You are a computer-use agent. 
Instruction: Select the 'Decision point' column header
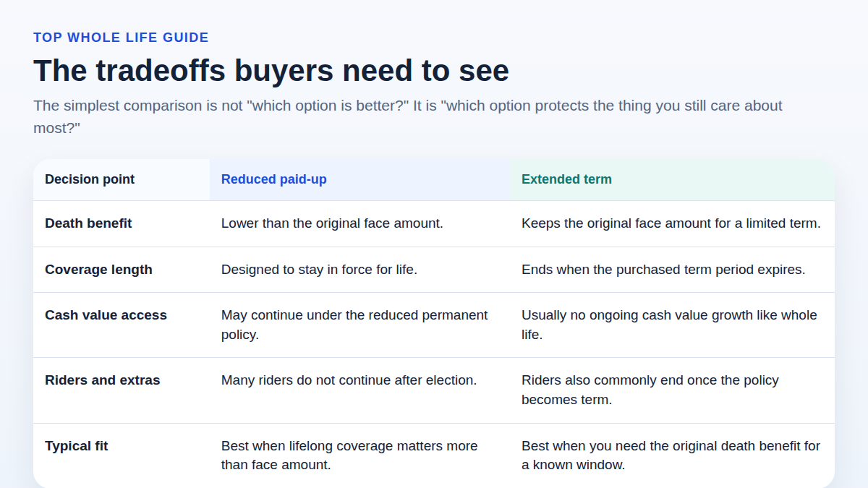(122, 179)
